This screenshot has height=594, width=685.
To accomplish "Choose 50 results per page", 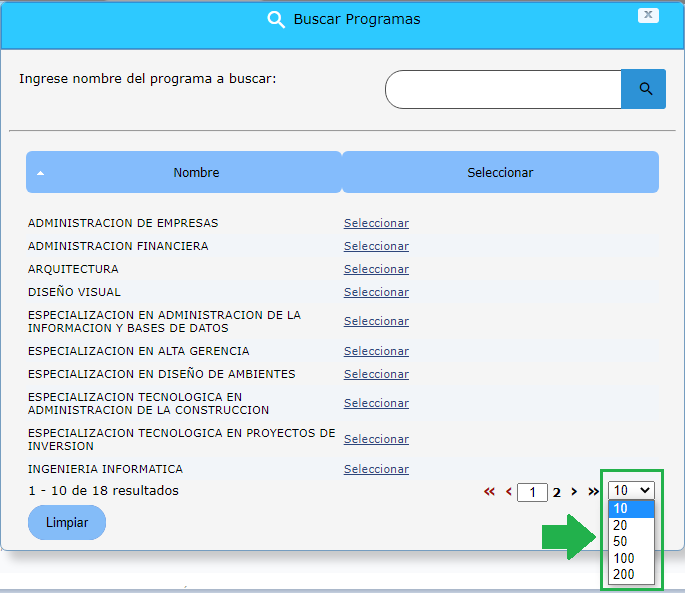I will point(620,541).
